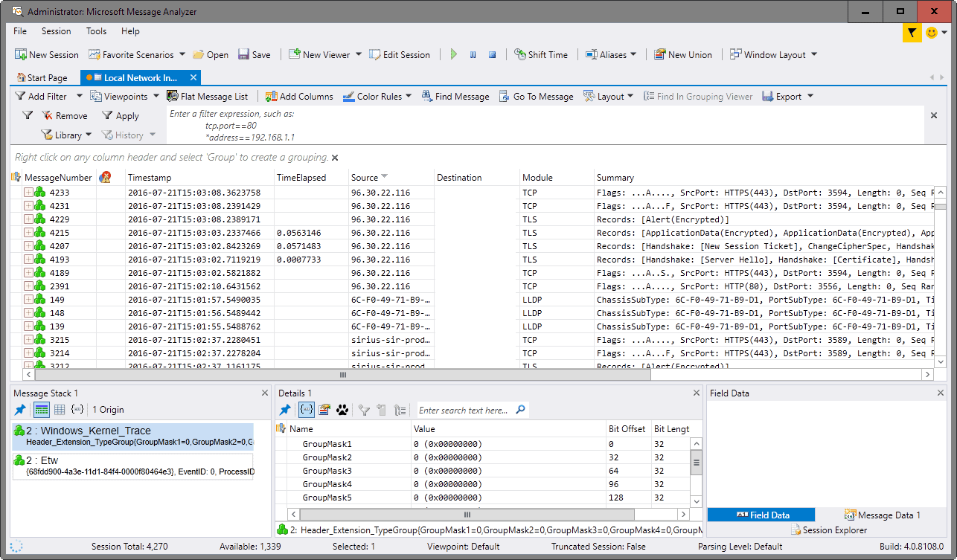Open the File menu
Image resolution: width=957 pixels, height=560 pixels.
[20, 31]
